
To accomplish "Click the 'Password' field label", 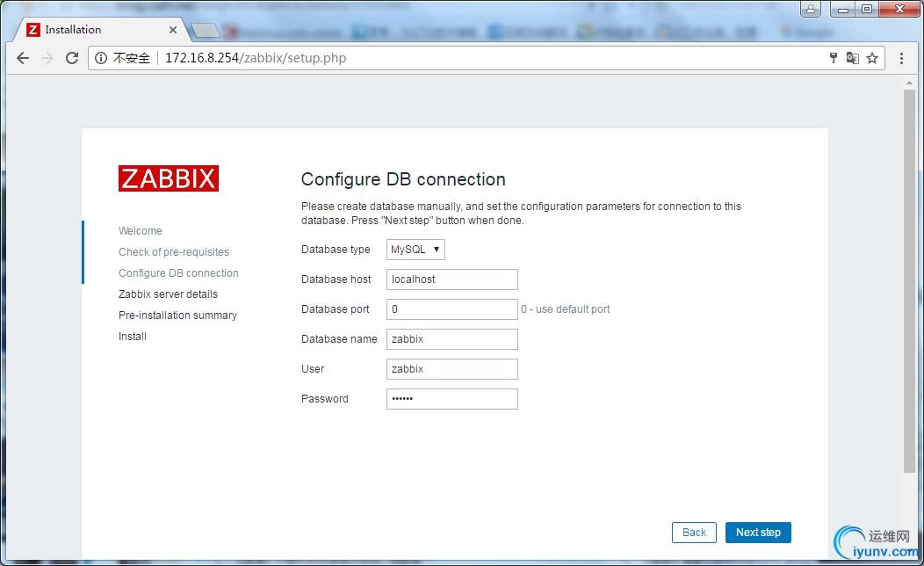I will (x=325, y=398).
